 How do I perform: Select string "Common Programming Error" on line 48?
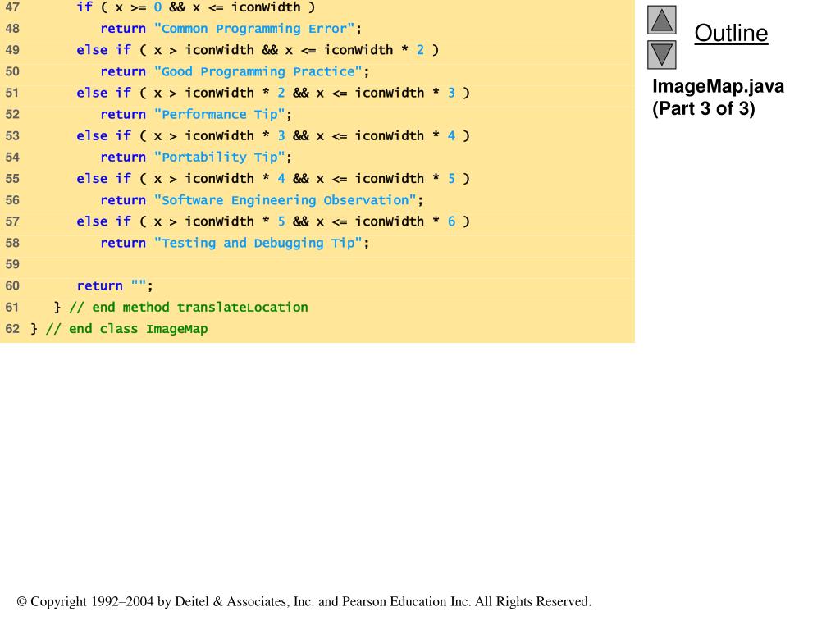254,29
